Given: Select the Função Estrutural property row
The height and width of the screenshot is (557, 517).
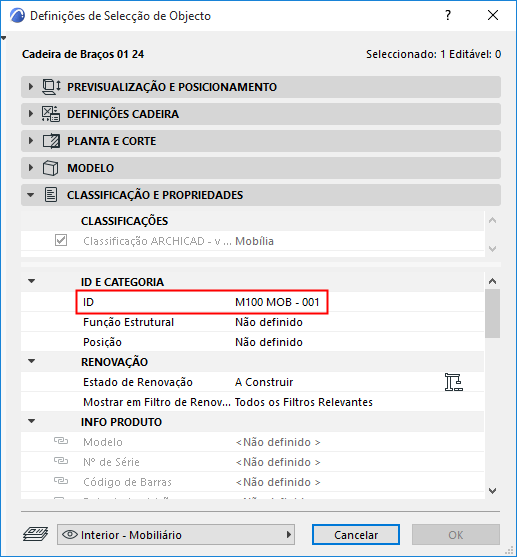Looking at the screenshot, I should point(252,322).
